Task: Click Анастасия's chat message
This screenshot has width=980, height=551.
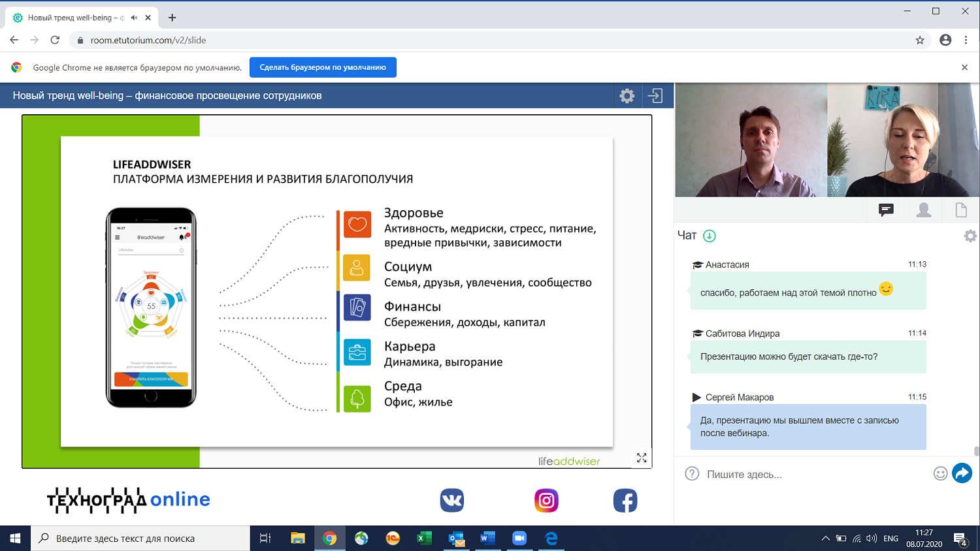Action: (808, 291)
